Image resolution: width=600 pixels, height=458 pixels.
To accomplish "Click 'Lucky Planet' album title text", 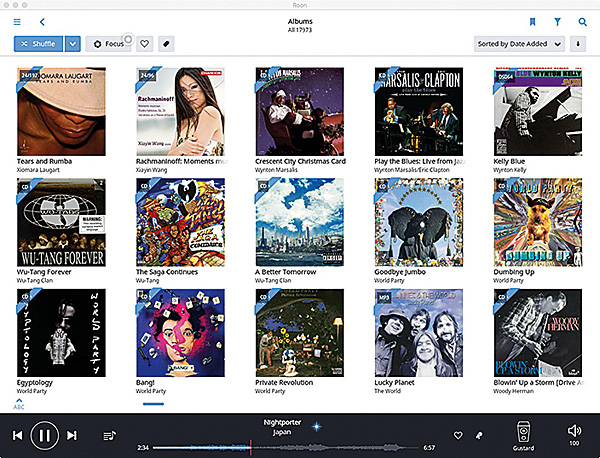I will coord(394,383).
